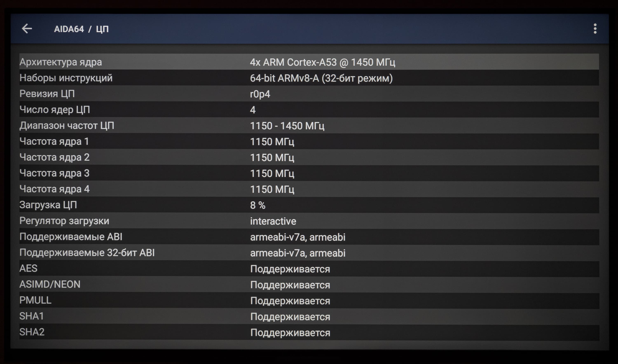Image resolution: width=618 pixels, height=364 pixels.
Task: Select the Поддерживаемые ABI row
Action: pos(309,237)
